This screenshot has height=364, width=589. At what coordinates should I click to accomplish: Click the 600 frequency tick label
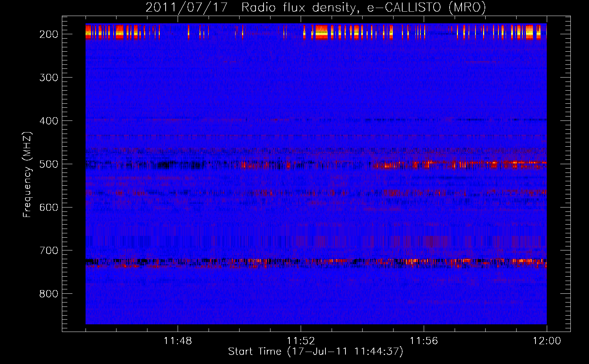[49, 207]
